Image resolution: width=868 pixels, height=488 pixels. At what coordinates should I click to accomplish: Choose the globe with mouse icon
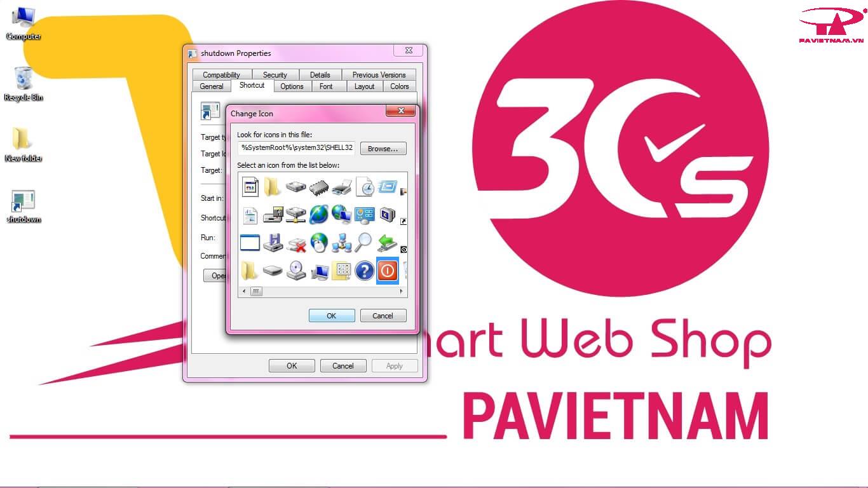pyautogui.click(x=318, y=242)
